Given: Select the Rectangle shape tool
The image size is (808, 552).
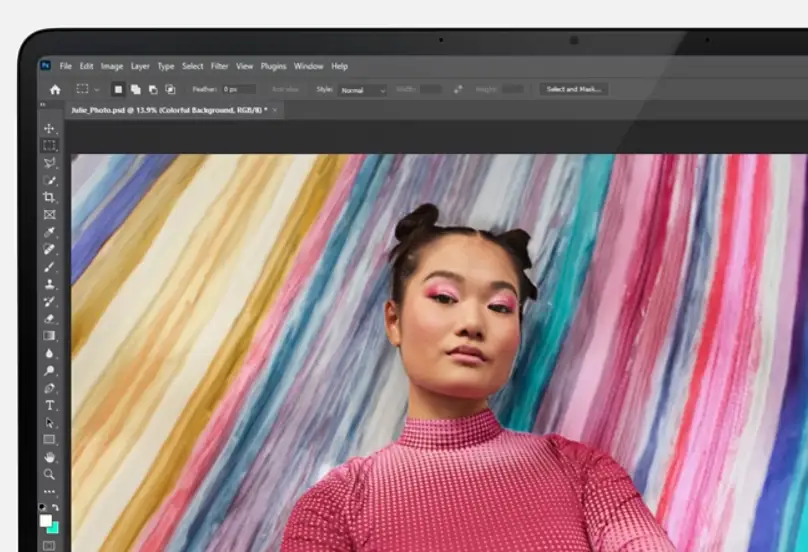Looking at the screenshot, I should pyautogui.click(x=49, y=440).
